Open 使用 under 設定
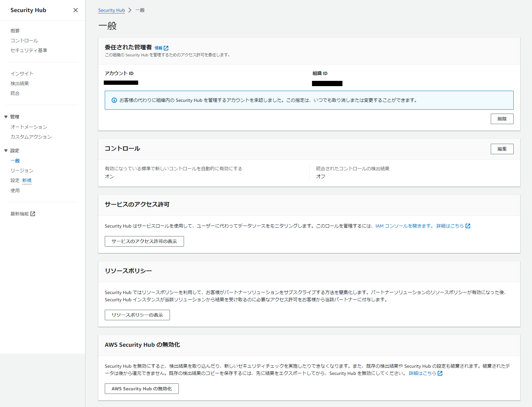Viewport: 532px width, 407px height. (15, 191)
